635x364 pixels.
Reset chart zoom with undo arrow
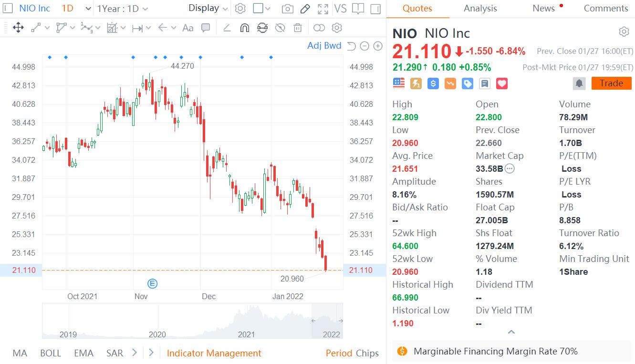click(351, 46)
